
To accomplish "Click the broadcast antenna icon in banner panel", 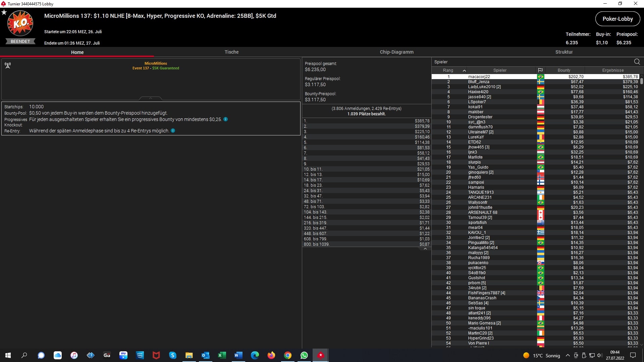I will 8,65.
